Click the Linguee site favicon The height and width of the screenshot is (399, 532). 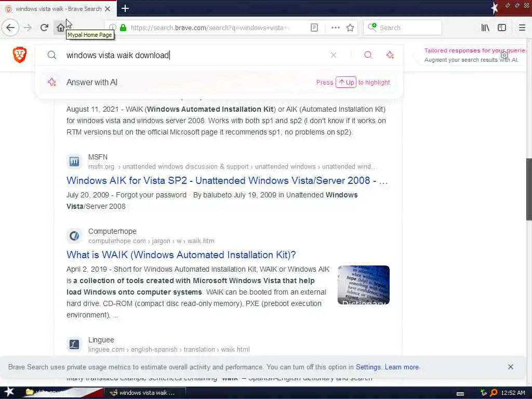click(x=74, y=344)
